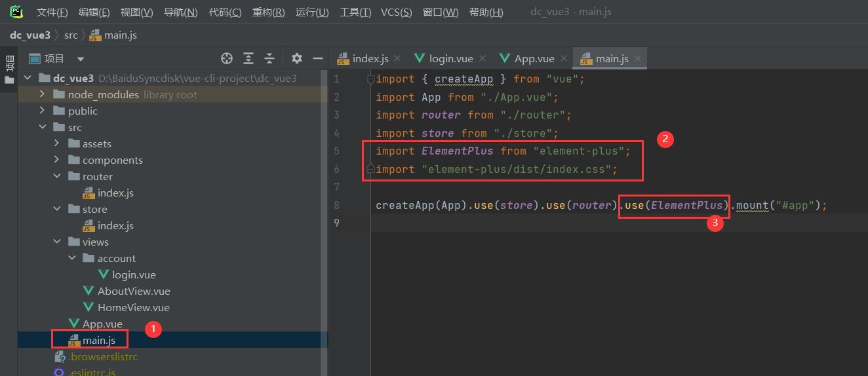The width and height of the screenshot is (868, 376).
Task: Collapse the views folder
Action: (56, 242)
